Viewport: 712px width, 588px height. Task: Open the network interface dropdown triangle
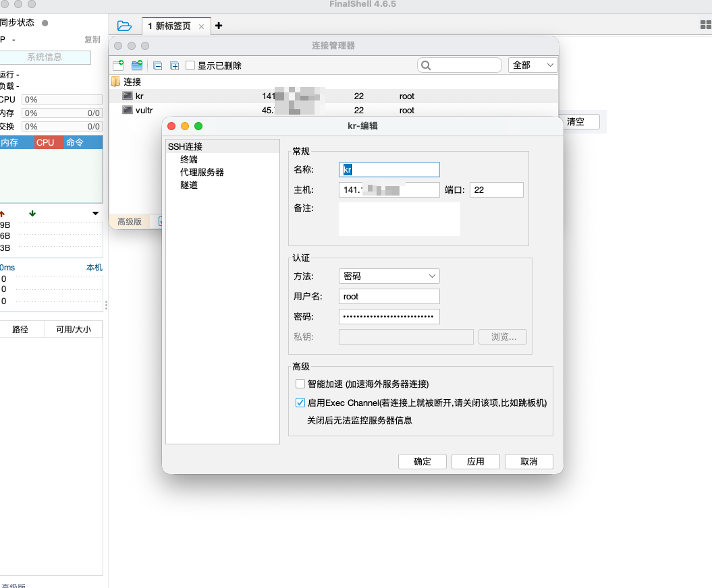pos(95,213)
